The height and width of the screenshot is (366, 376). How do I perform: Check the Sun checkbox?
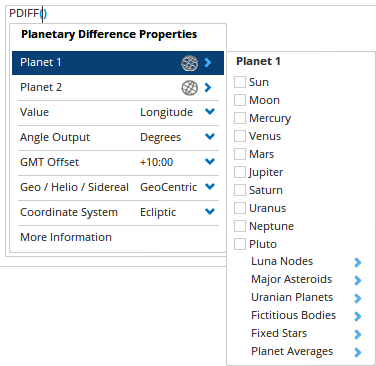(x=240, y=82)
